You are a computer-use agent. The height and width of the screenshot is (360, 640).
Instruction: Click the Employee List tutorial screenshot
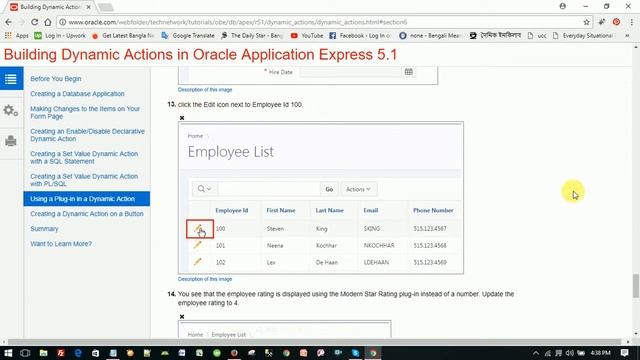coord(321,198)
